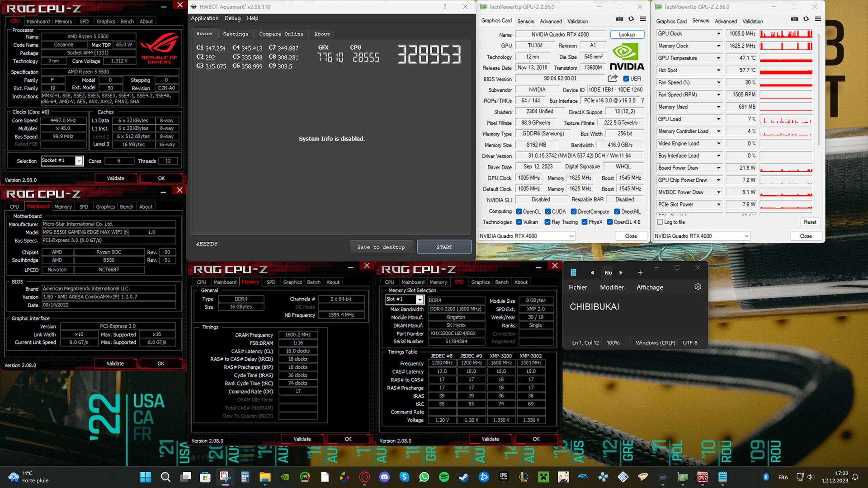The width and height of the screenshot is (868, 488).
Task: Open Discord from the taskbar
Action: (x=384, y=477)
